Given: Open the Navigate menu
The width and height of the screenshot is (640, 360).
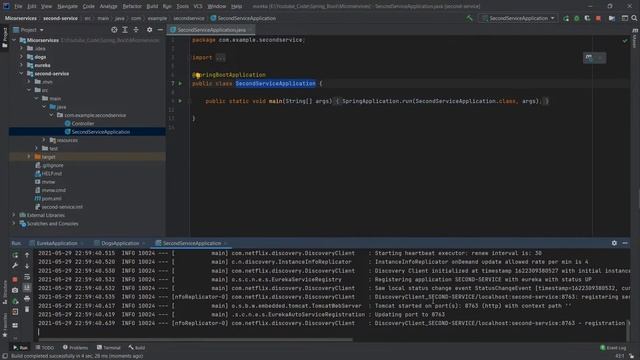Looking at the screenshot, I should [x=67, y=6].
